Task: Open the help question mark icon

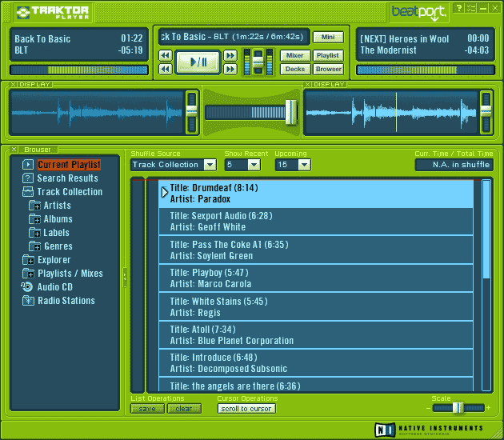Action: click(x=459, y=8)
